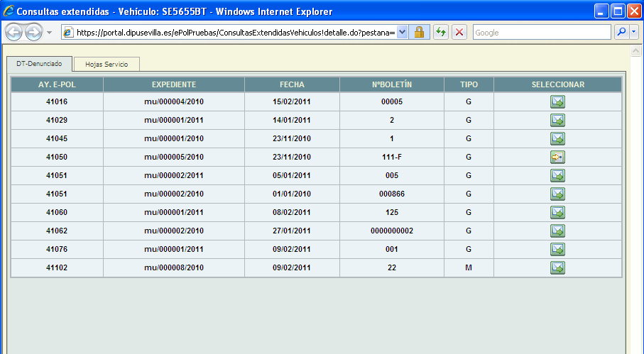Expand the address bar URL dropdown

tap(403, 33)
